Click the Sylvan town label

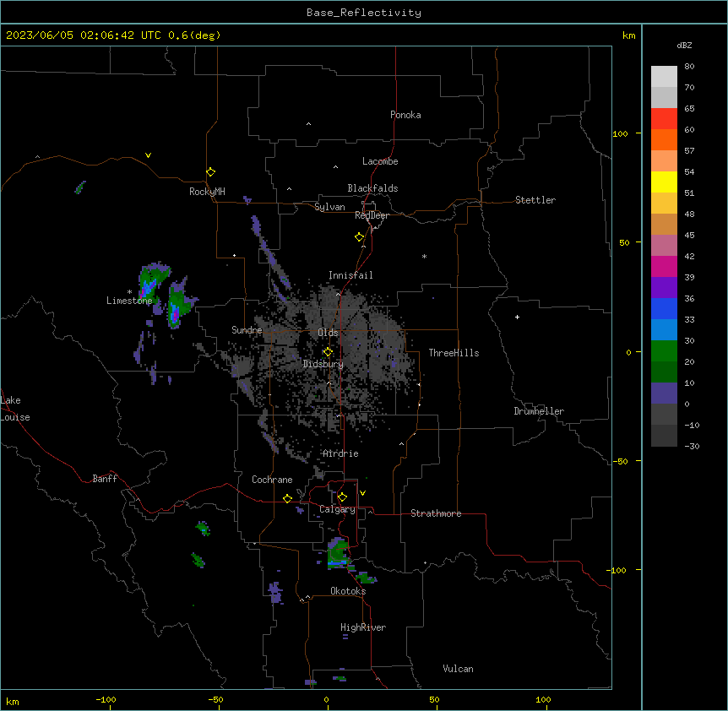(x=329, y=207)
